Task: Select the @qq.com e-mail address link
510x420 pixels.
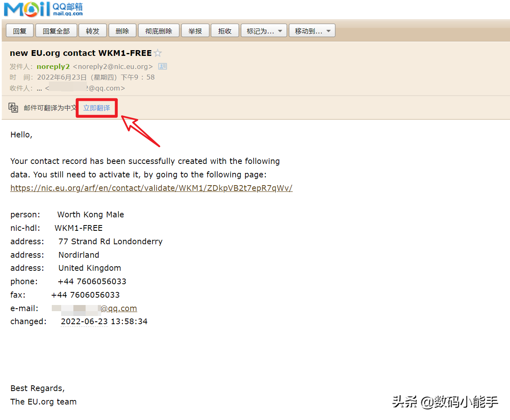Action: 95,309
